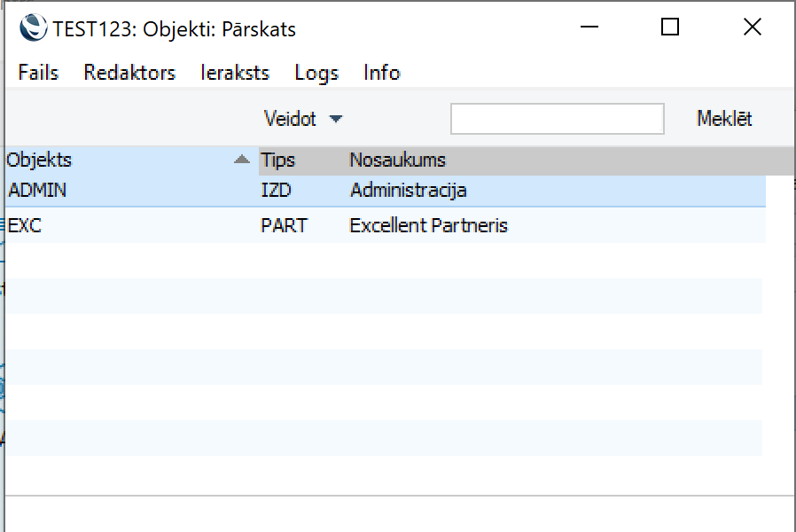
Task: Minimize the Objekti window
Action: [x=589, y=27]
